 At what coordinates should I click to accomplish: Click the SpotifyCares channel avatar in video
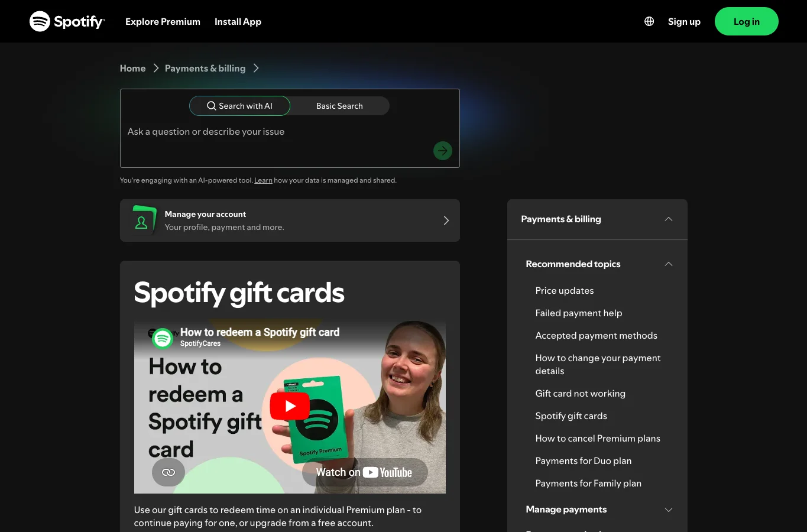pyautogui.click(x=163, y=339)
